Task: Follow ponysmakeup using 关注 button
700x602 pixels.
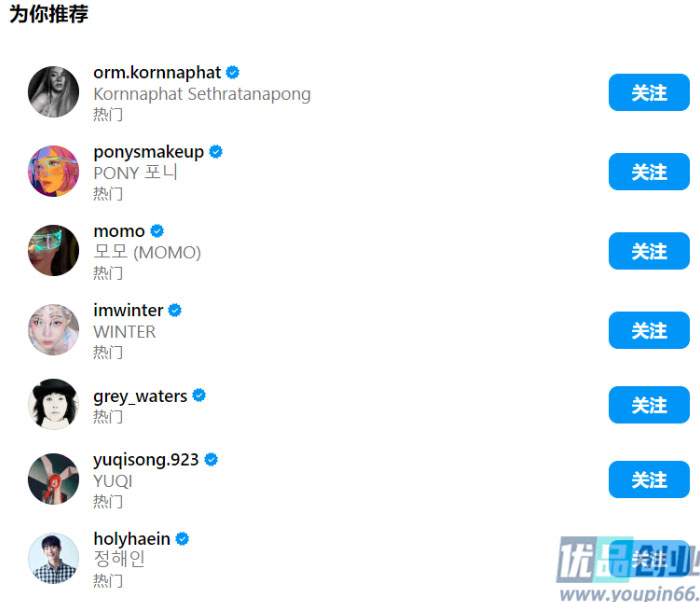Action: coord(649,171)
